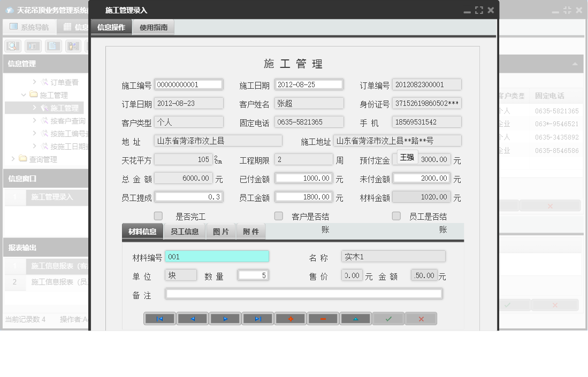588x377 pixels.
Task: Jump to the first record in 施工管理录入
Action: (159, 318)
